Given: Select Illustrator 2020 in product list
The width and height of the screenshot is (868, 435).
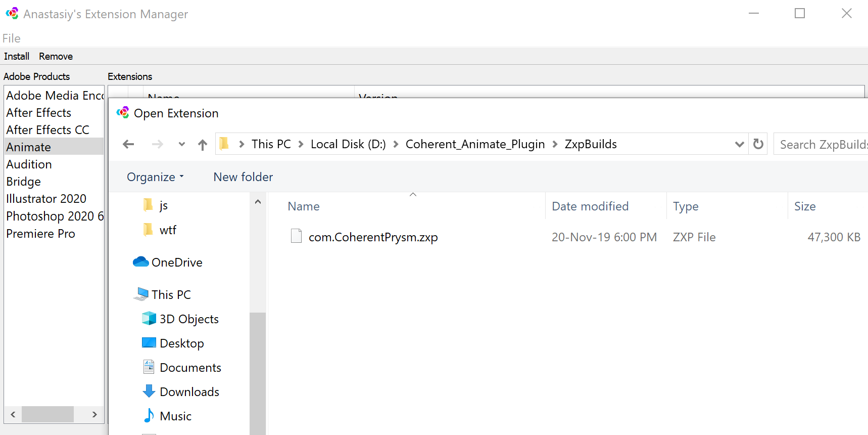Looking at the screenshot, I should pyautogui.click(x=54, y=198).
